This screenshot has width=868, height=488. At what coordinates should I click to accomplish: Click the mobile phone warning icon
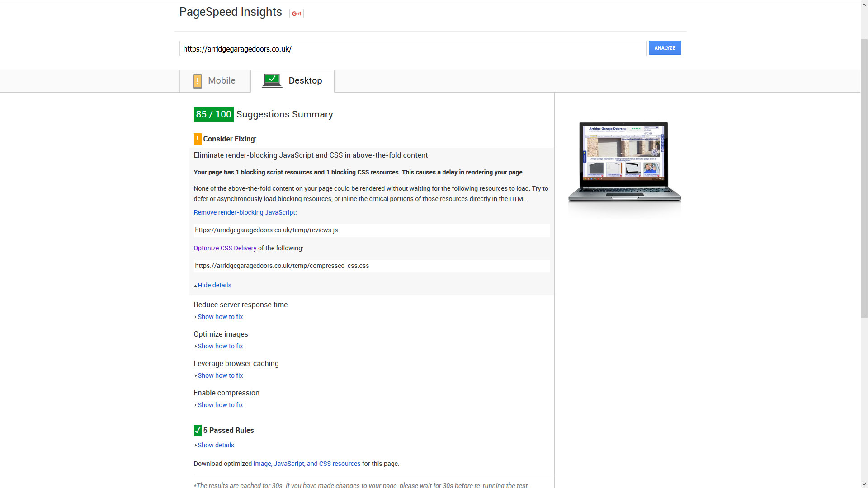pyautogui.click(x=198, y=81)
